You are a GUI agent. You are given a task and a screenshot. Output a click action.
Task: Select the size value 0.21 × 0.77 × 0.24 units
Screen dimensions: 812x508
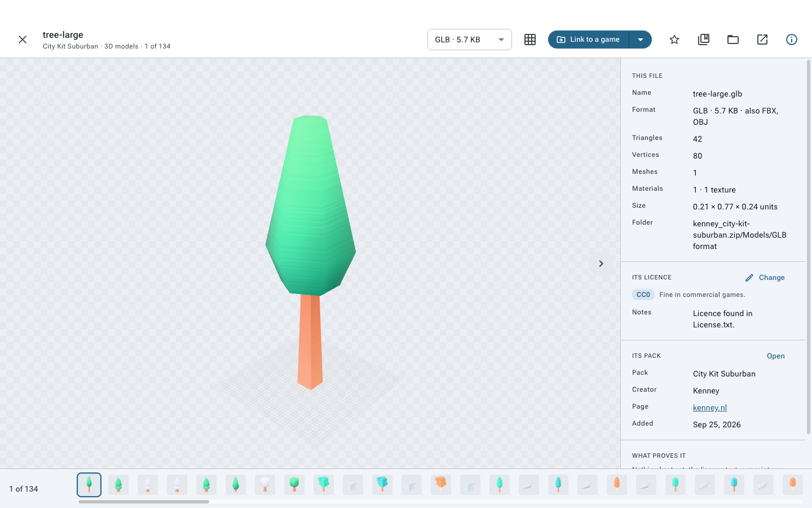coord(735,207)
